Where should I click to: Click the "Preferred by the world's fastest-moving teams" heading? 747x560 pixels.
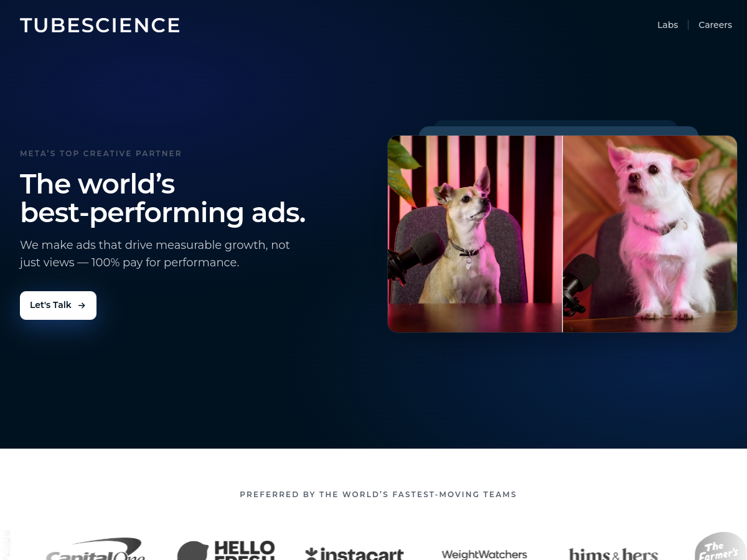378,495
